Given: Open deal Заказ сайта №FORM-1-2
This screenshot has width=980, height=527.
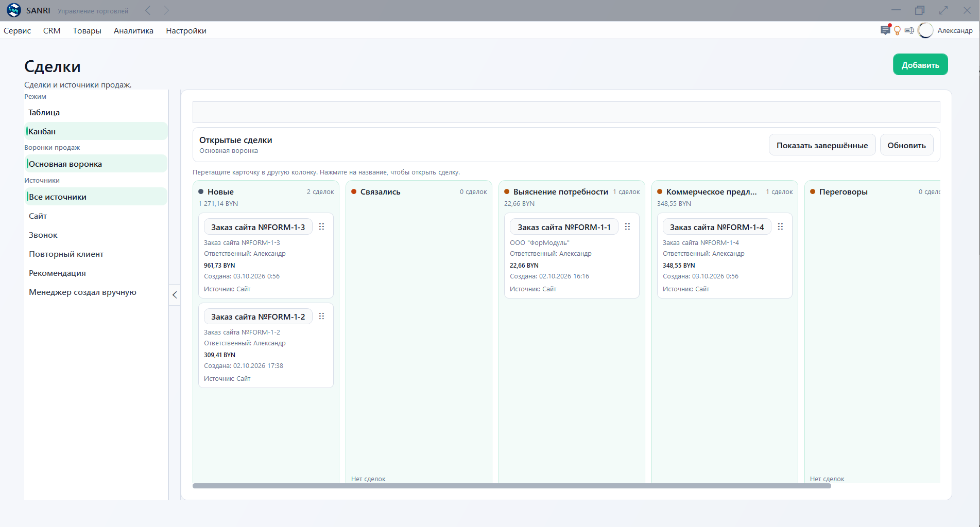Looking at the screenshot, I should (258, 317).
